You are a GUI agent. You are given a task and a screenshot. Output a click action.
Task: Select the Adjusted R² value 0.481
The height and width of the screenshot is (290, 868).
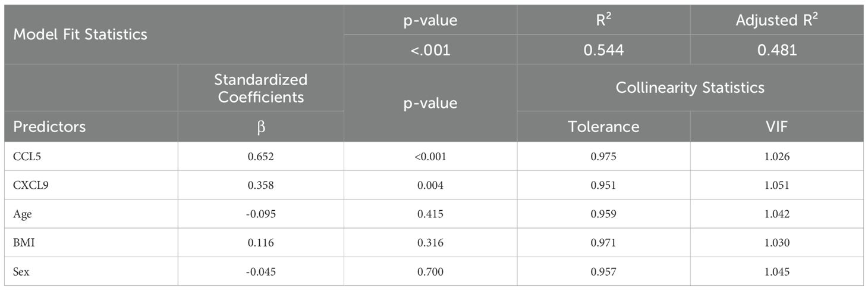click(x=776, y=49)
